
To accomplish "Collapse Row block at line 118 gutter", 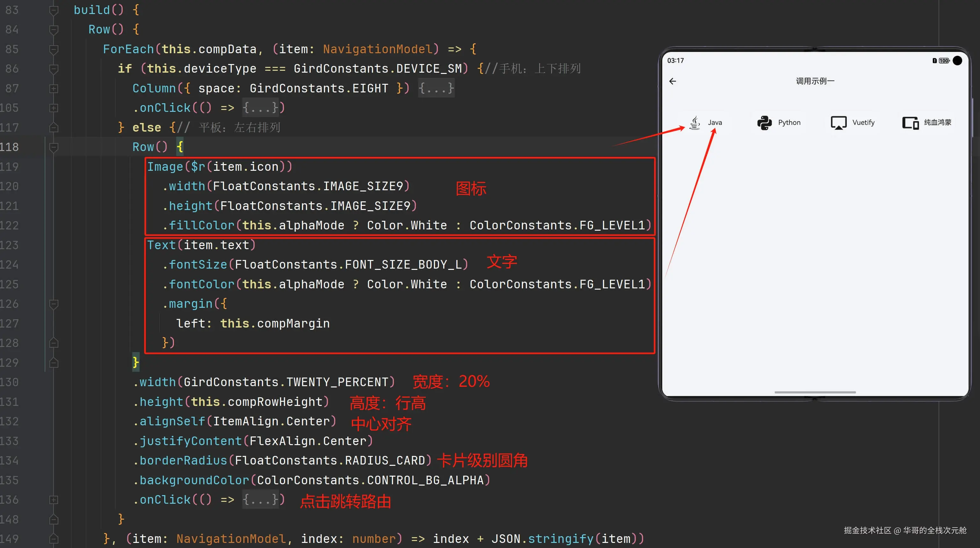I will coord(54,147).
